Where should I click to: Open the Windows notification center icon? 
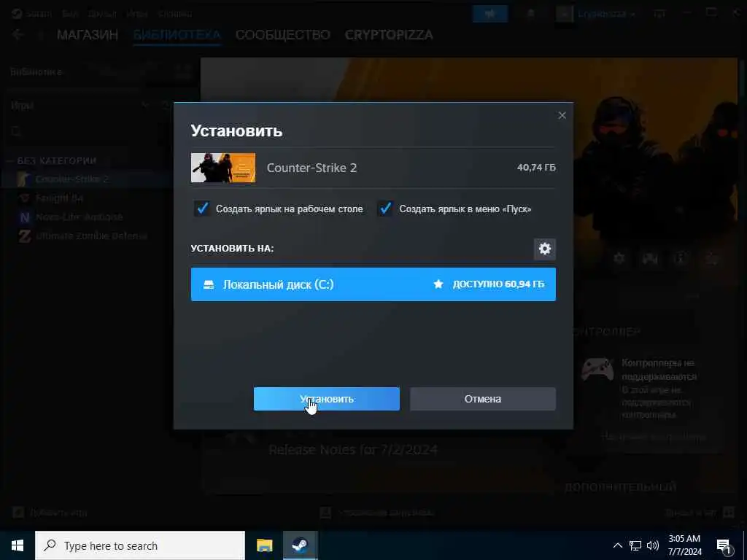[x=724, y=546]
